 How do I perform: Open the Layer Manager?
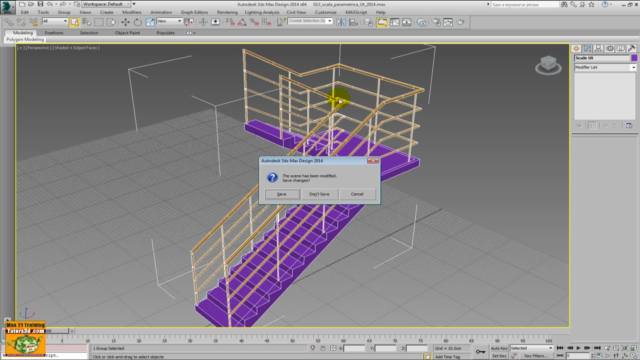369,22
